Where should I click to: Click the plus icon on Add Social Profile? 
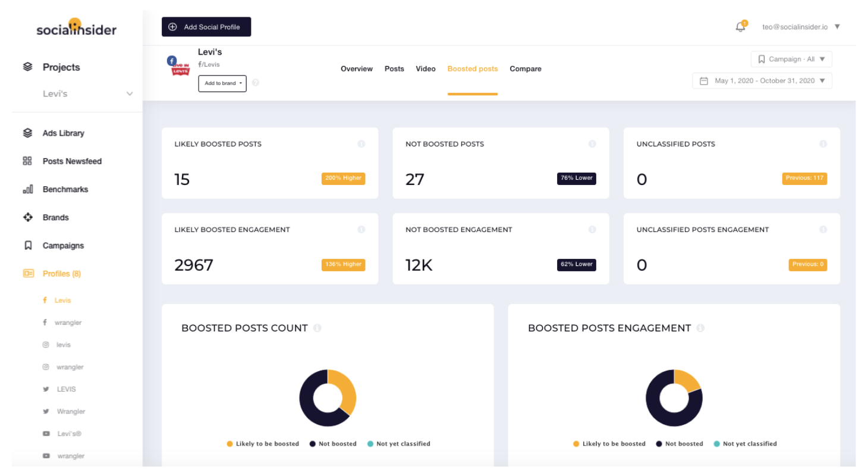click(172, 27)
